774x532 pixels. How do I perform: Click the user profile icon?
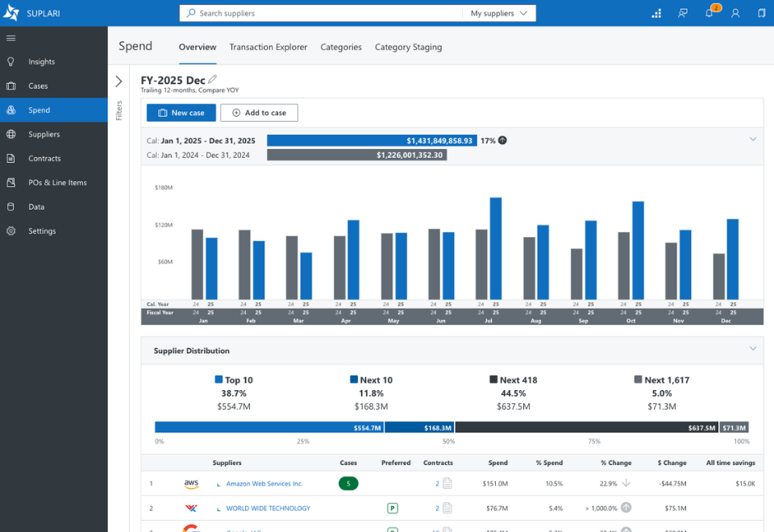735,14
